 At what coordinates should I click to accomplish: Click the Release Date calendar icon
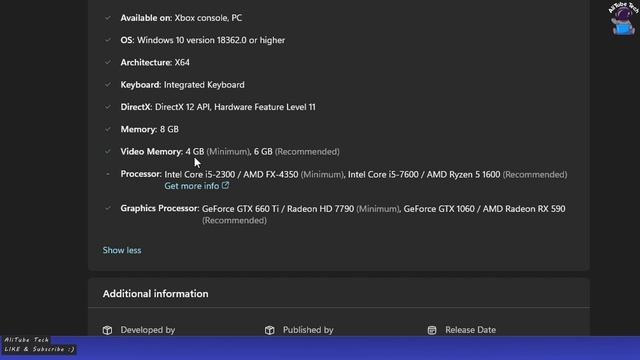(432, 330)
